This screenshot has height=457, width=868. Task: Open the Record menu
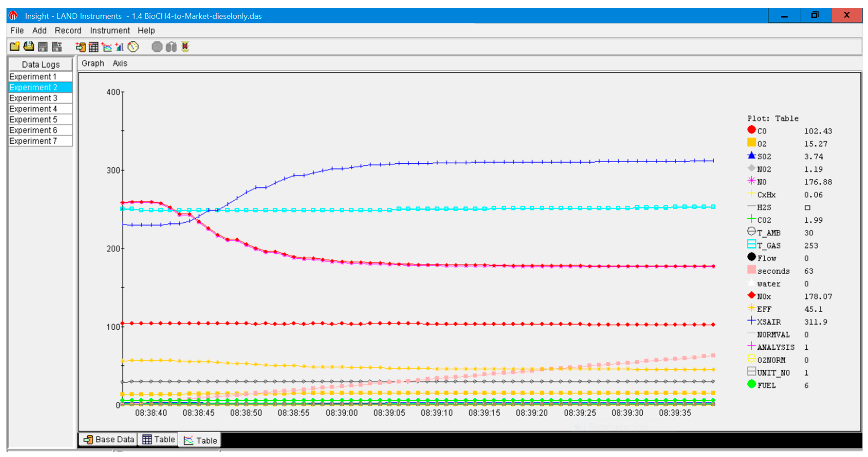(68, 30)
